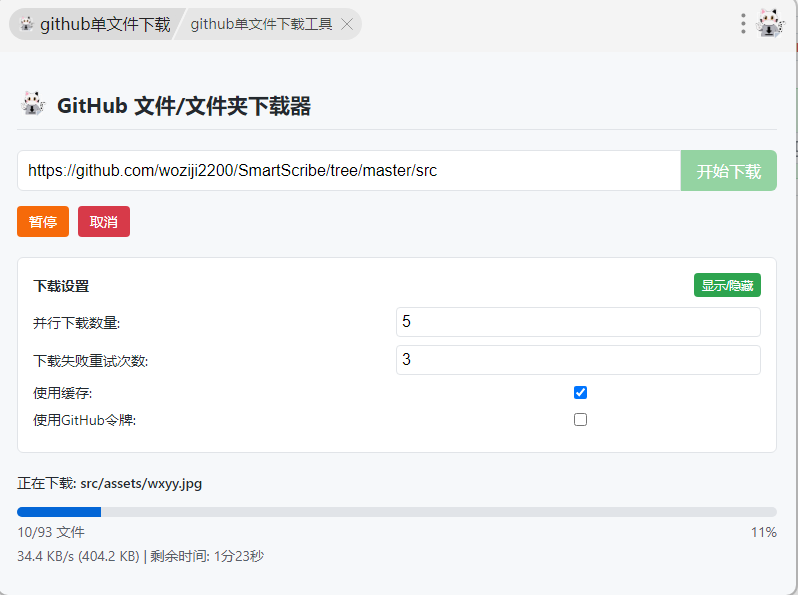The image size is (798, 595).
Task: Click the 10/93 文件 counter text
Action: pos(51,532)
